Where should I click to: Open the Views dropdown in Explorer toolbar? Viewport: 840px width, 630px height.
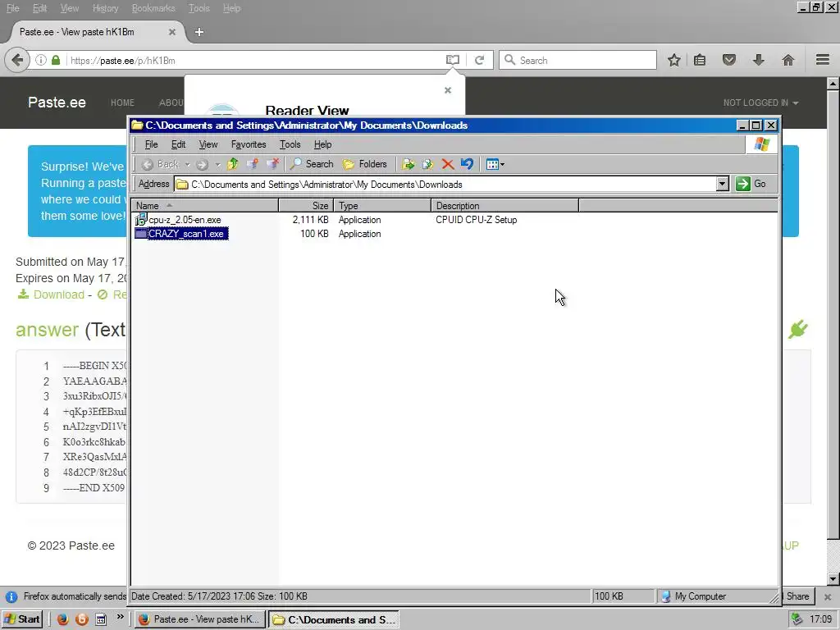495,164
